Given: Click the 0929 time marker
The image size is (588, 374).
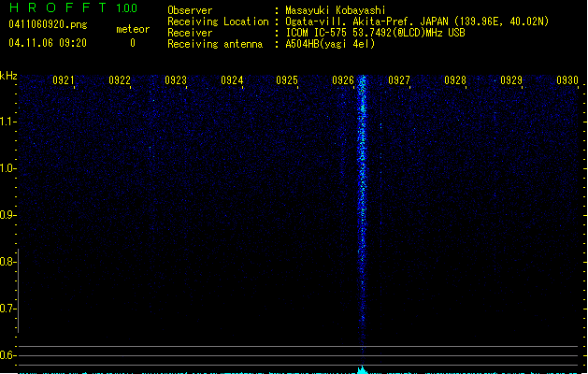Looking at the screenshot, I should pyautogui.click(x=511, y=80).
